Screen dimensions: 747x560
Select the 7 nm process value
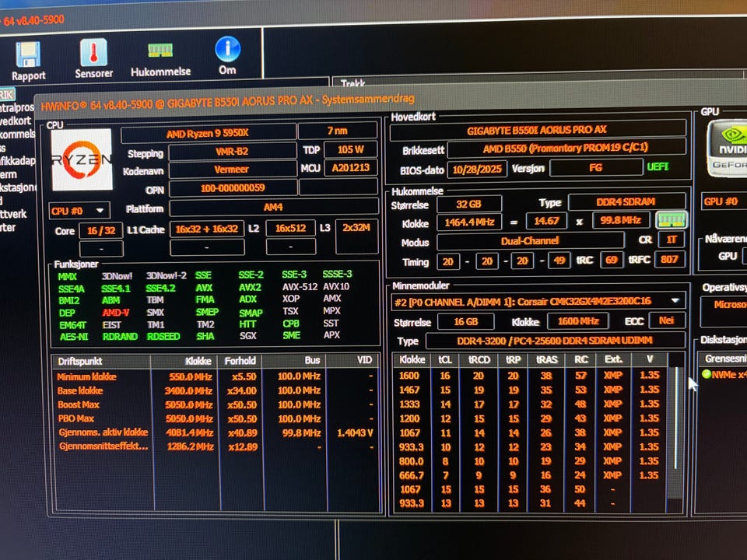click(x=337, y=131)
